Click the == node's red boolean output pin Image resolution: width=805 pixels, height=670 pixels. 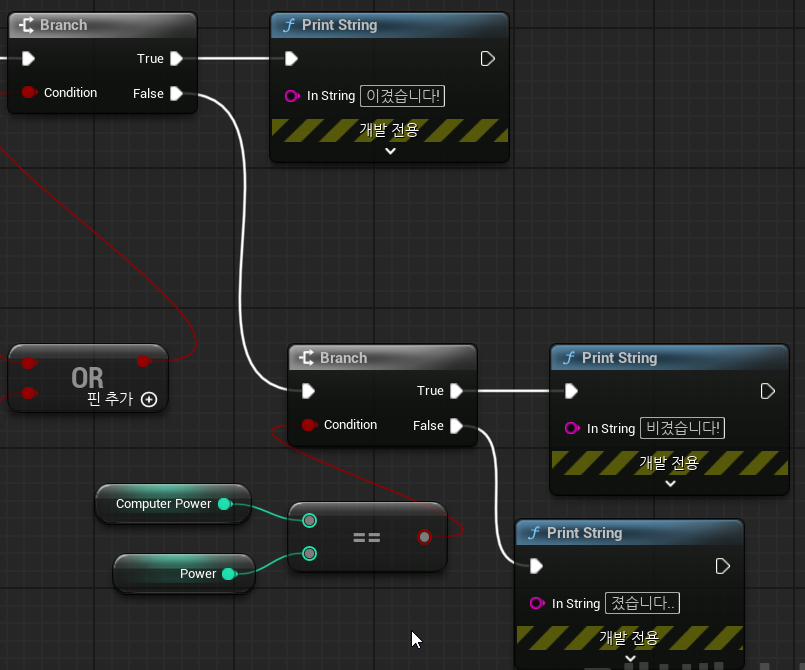(424, 537)
